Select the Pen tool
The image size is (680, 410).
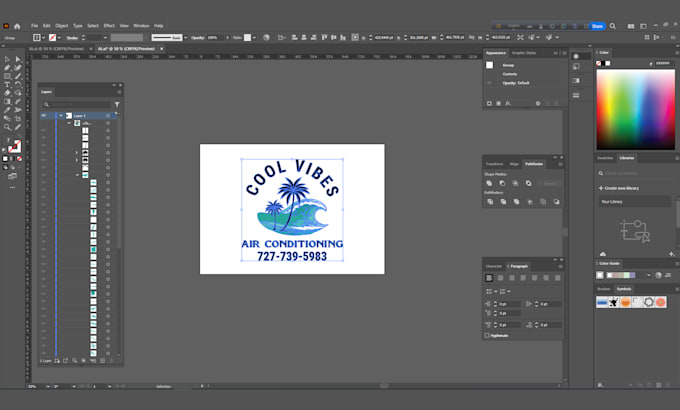7,68
